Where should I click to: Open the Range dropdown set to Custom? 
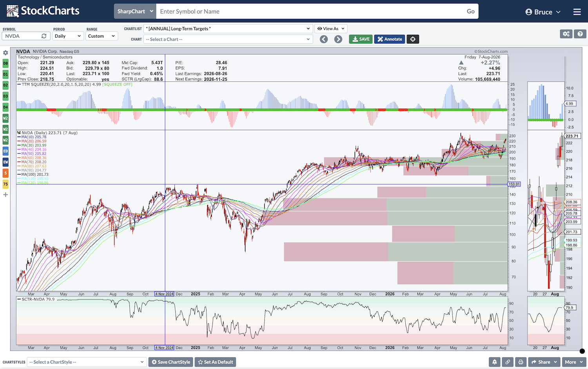[x=102, y=36]
